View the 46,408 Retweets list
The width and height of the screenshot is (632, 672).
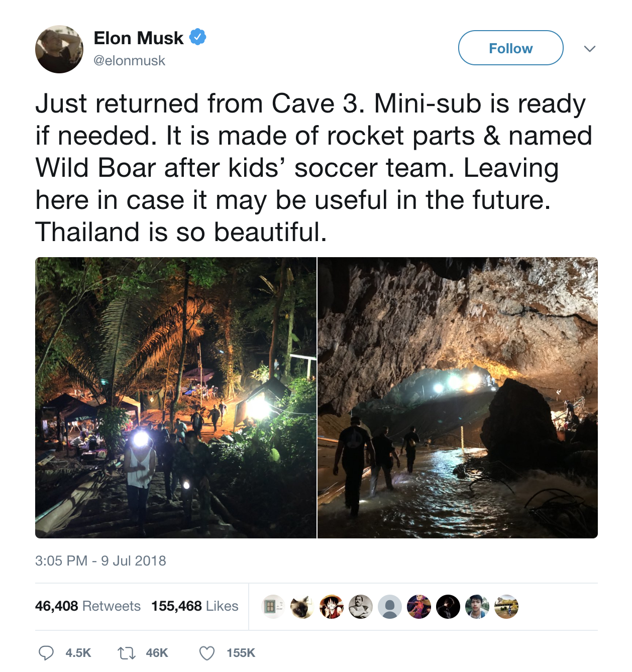87,606
